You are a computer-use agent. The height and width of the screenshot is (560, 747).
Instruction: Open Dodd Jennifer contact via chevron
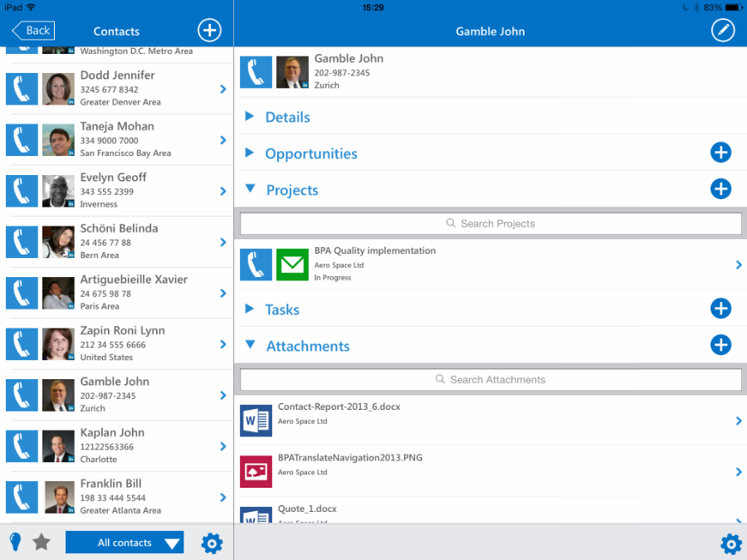(x=223, y=89)
